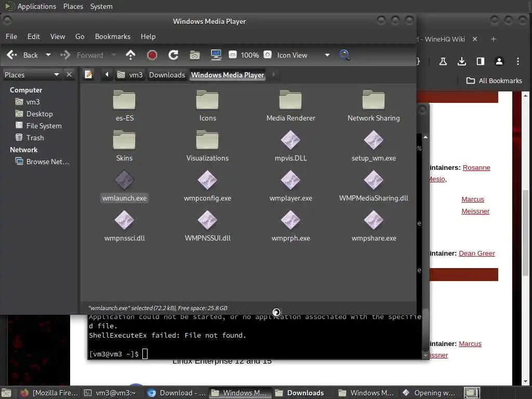The width and height of the screenshot is (532, 399).
Task: Select Windows Media Player path button
Action: pos(228,75)
